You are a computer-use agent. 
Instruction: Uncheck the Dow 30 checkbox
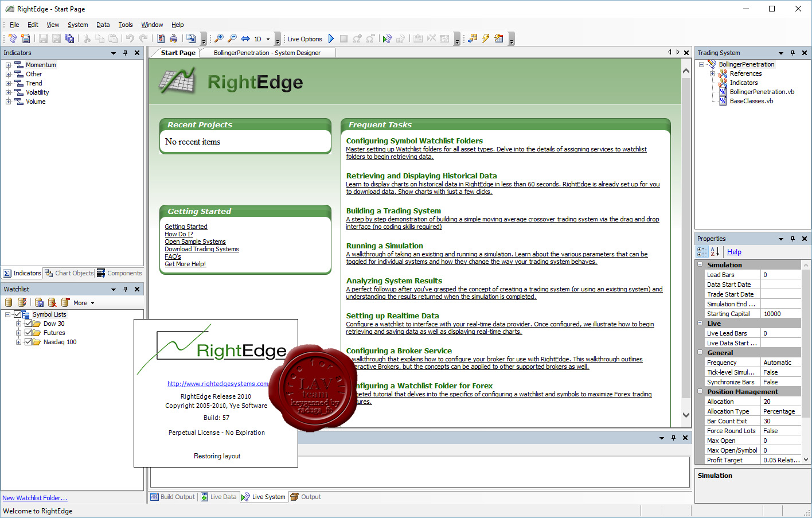click(28, 324)
